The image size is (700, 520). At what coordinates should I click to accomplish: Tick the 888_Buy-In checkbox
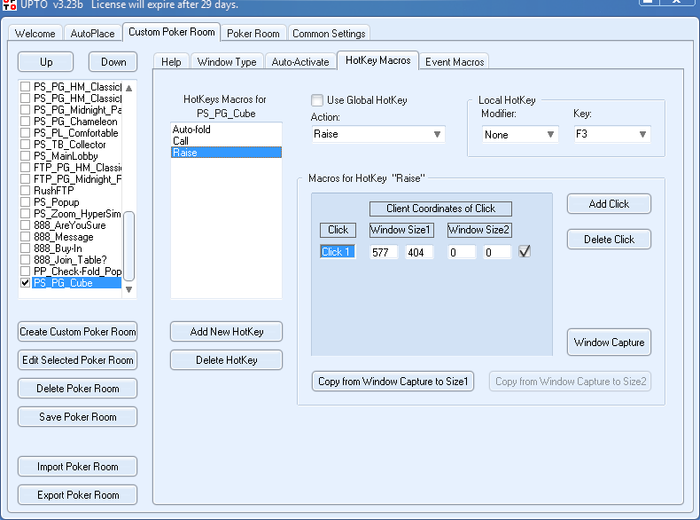(x=25, y=248)
